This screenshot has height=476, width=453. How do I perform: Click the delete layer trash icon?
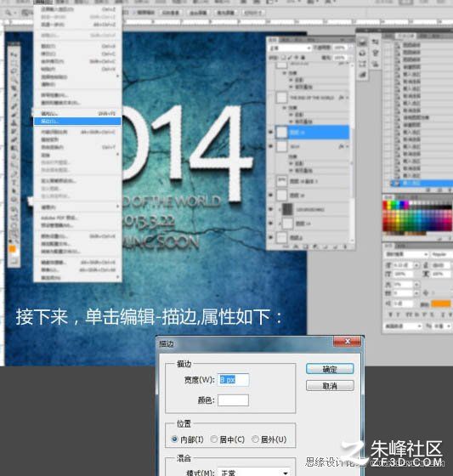point(345,247)
